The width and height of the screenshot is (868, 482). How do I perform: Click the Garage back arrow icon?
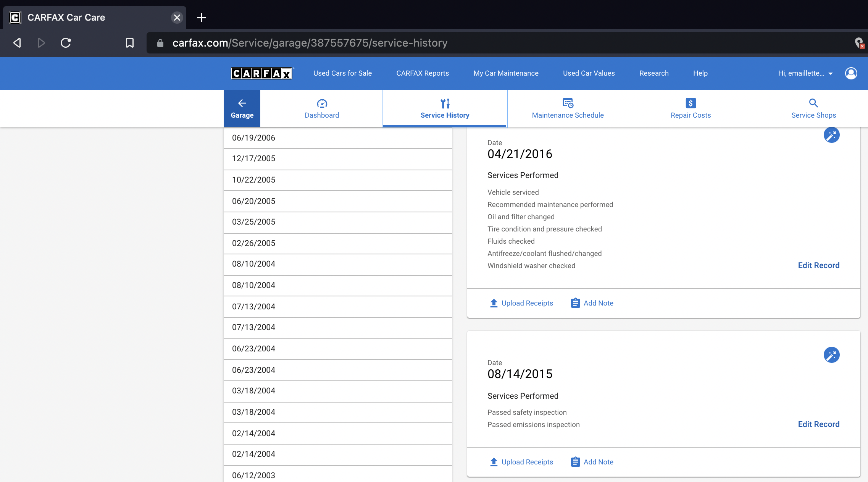pos(242,103)
